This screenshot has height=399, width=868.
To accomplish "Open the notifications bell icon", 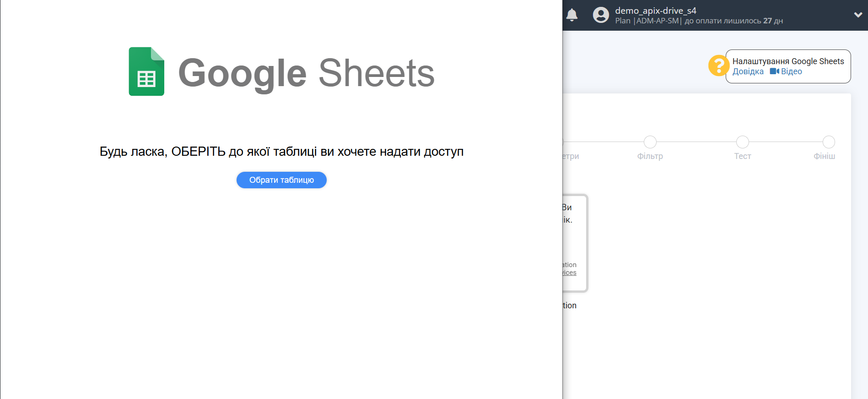I will (x=572, y=15).
